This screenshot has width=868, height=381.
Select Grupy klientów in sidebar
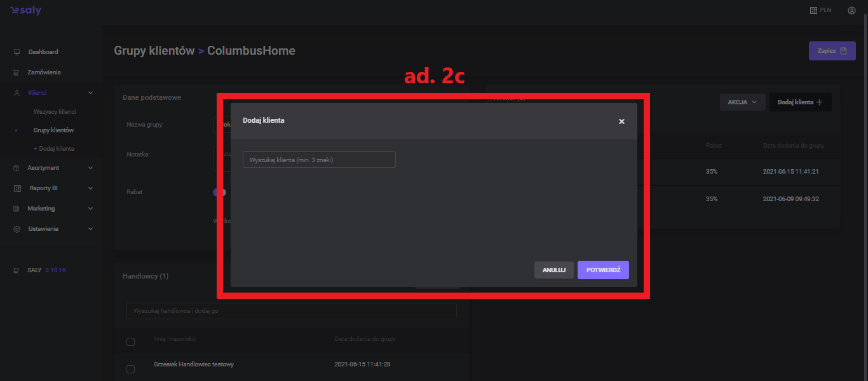click(53, 130)
